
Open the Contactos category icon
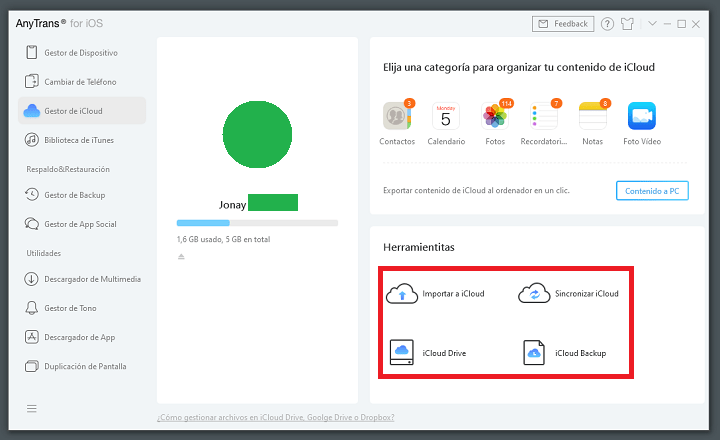pos(397,116)
